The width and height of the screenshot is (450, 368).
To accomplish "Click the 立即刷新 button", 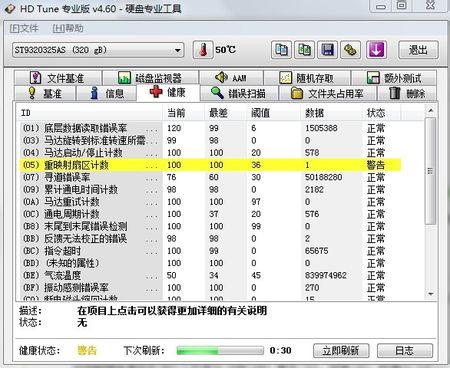I will pyautogui.click(x=341, y=351).
